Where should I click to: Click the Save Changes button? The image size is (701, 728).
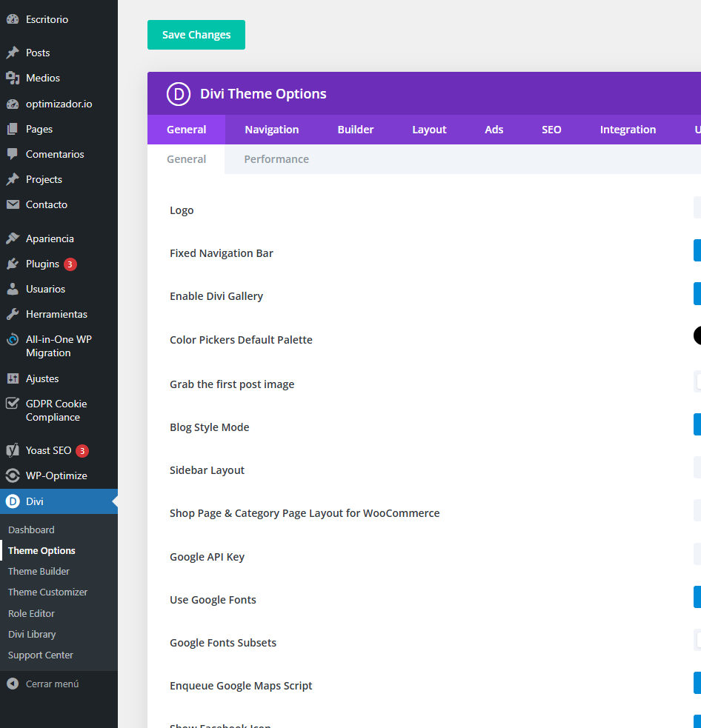[196, 35]
